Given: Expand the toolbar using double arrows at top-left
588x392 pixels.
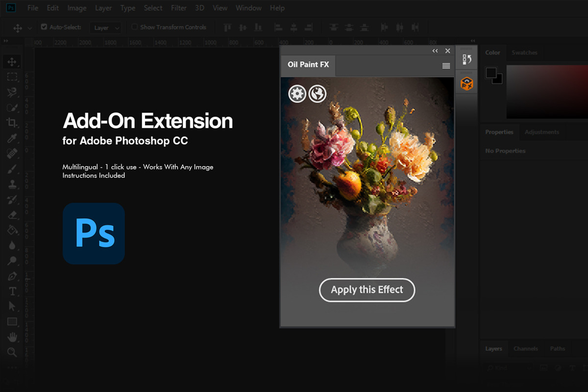Looking at the screenshot, I should pyautogui.click(x=6, y=41).
